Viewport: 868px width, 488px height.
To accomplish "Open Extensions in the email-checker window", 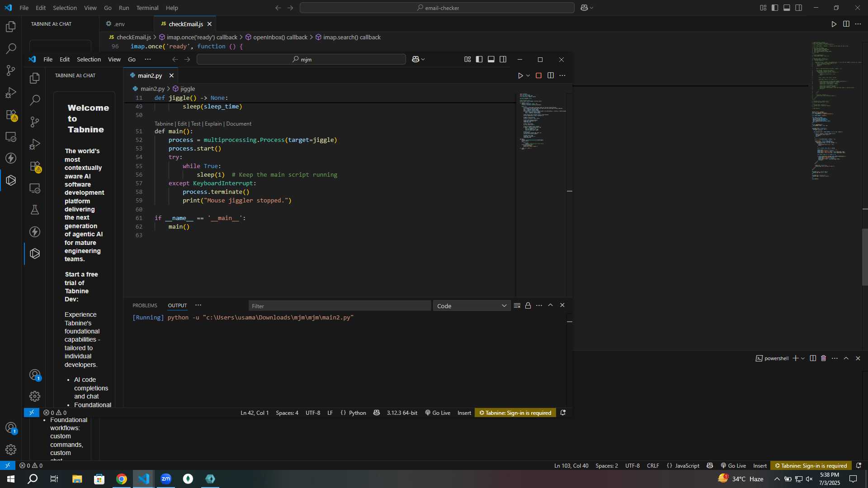I will [11, 115].
